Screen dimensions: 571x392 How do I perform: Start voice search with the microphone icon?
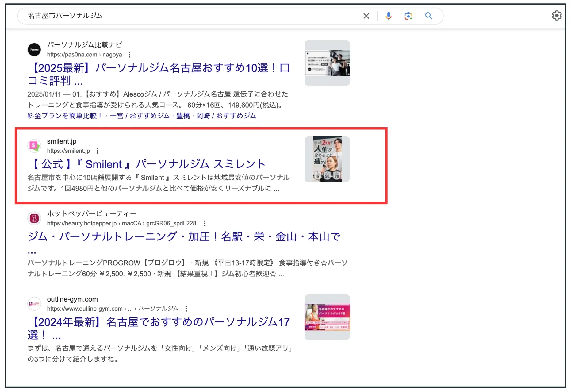click(x=389, y=16)
